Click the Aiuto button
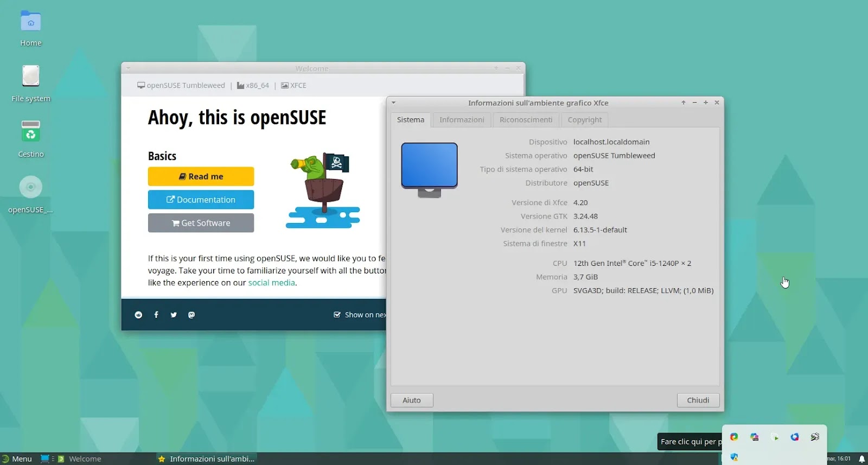 (x=412, y=400)
